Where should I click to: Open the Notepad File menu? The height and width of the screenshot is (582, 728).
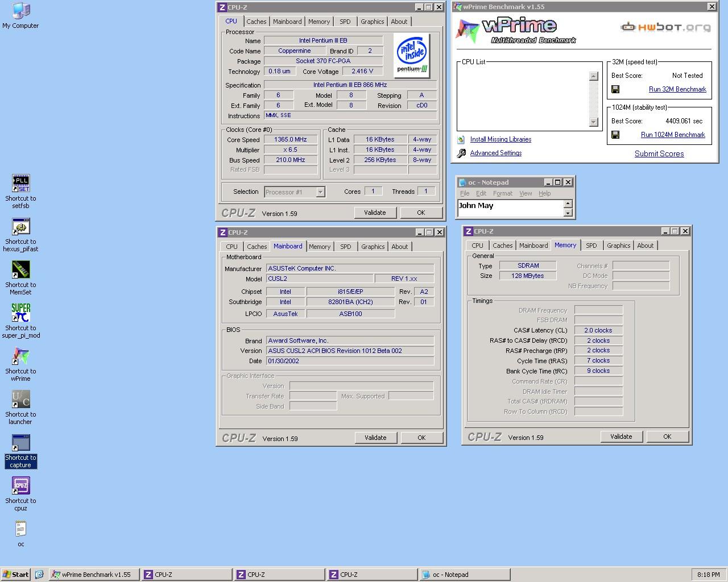click(x=465, y=193)
